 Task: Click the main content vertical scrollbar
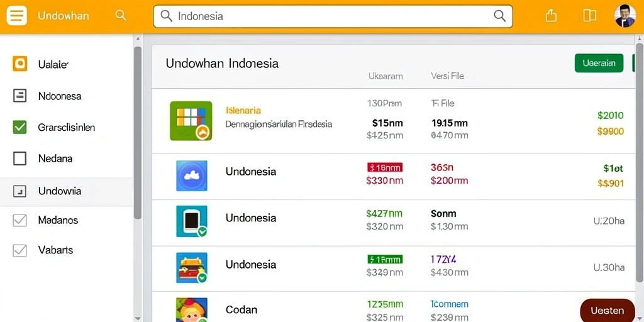639,163
